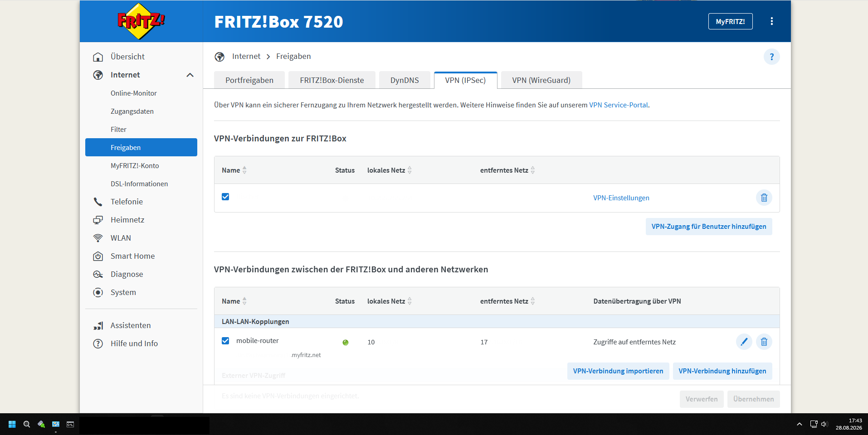Image resolution: width=868 pixels, height=435 pixels.
Task: Open the help question mark icon
Action: click(772, 57)
